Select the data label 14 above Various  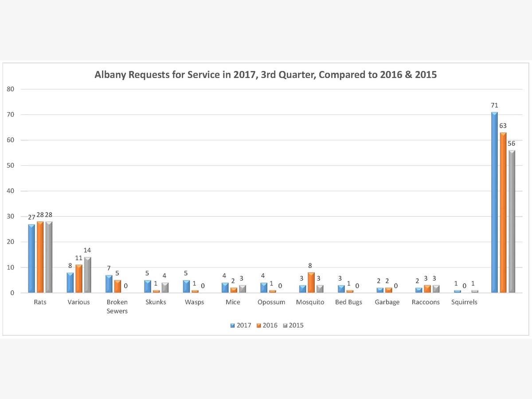pos(87,250)
